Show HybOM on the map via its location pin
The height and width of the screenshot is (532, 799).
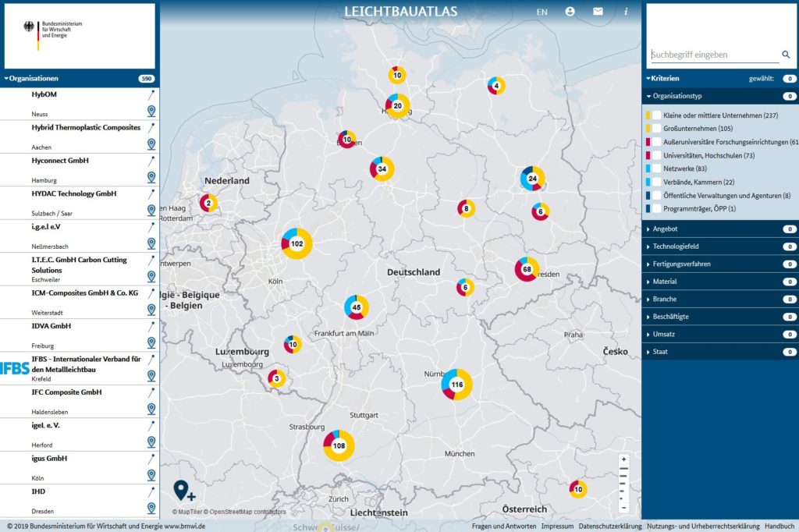(x=151, y=112)
